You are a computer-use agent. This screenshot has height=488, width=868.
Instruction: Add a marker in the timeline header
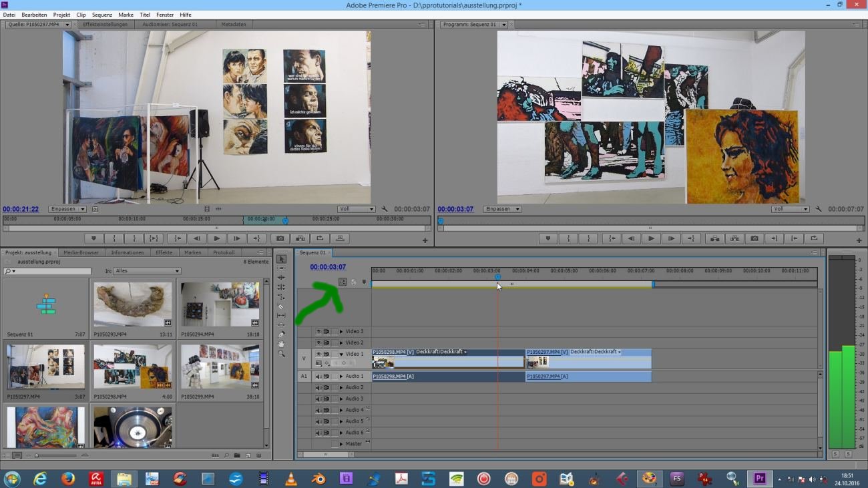point(364,282)
